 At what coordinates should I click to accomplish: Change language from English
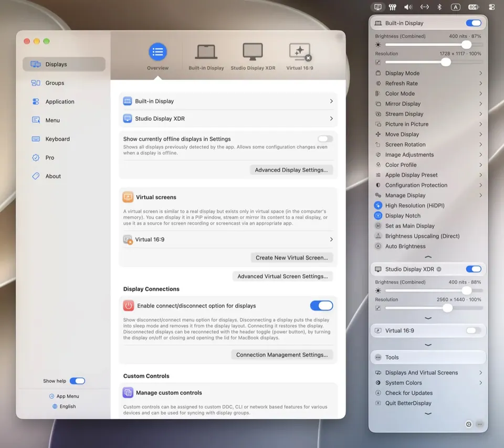tap(64, 406)
